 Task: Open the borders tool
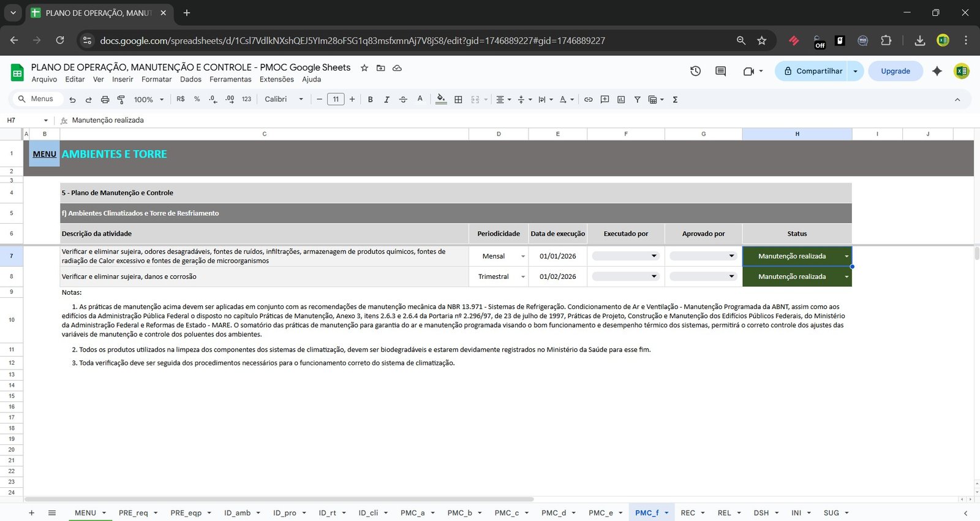(458, 99)
